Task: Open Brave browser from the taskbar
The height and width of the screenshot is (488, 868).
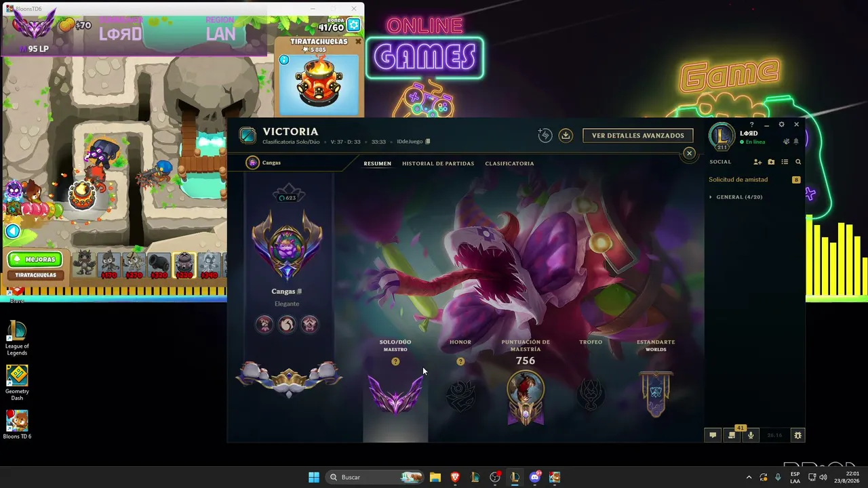Action: click(x=455, y=477)
